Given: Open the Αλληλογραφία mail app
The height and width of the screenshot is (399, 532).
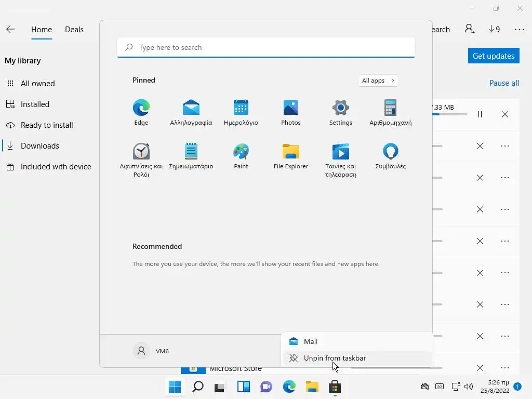Looking at the screenshot, I should click(191, 112).
